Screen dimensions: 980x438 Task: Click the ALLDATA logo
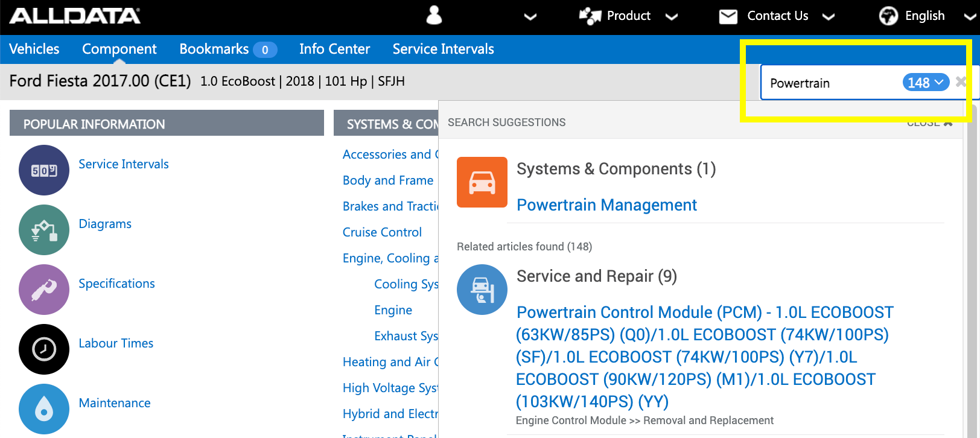(x=75, y=16)
